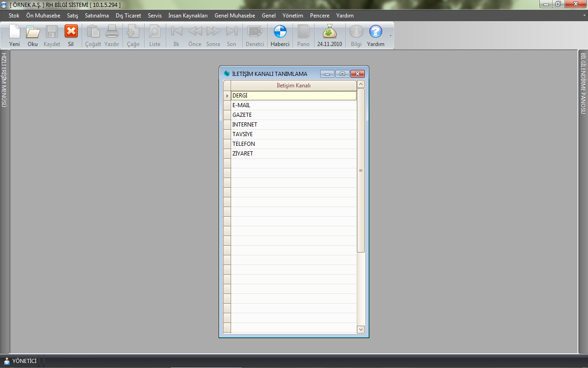Open the İnsan Kaynakları menu
Viewport: 588px width, 368px height.
tap(188, 16)
